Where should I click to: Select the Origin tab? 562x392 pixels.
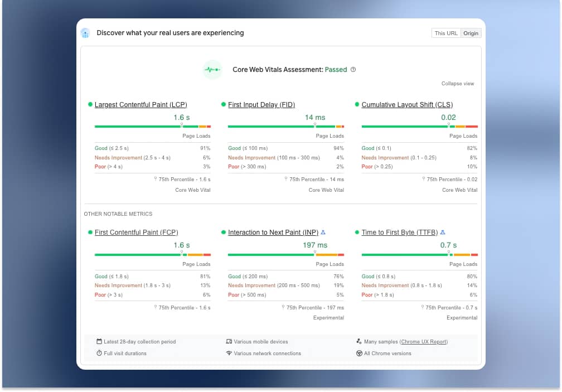pos(471,33)
